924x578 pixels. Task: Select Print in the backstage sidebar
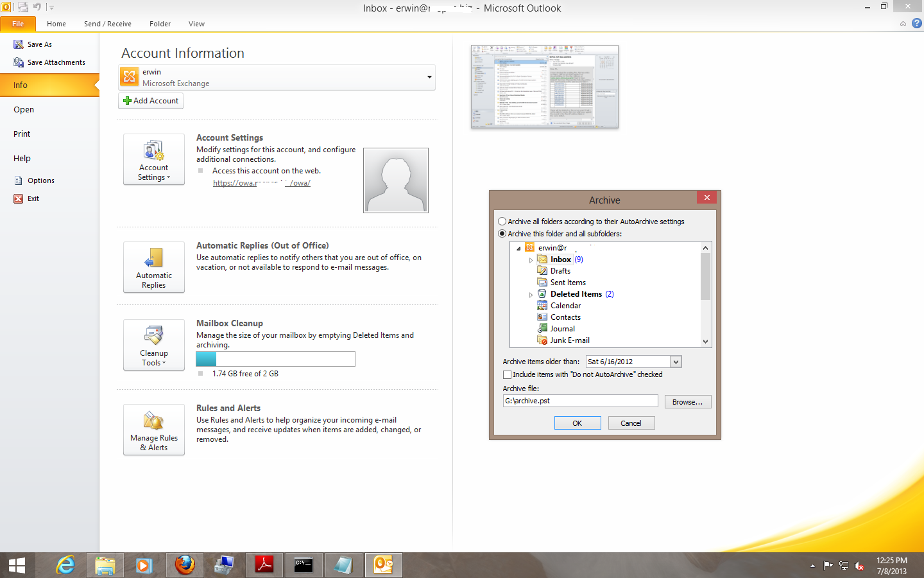22,134
